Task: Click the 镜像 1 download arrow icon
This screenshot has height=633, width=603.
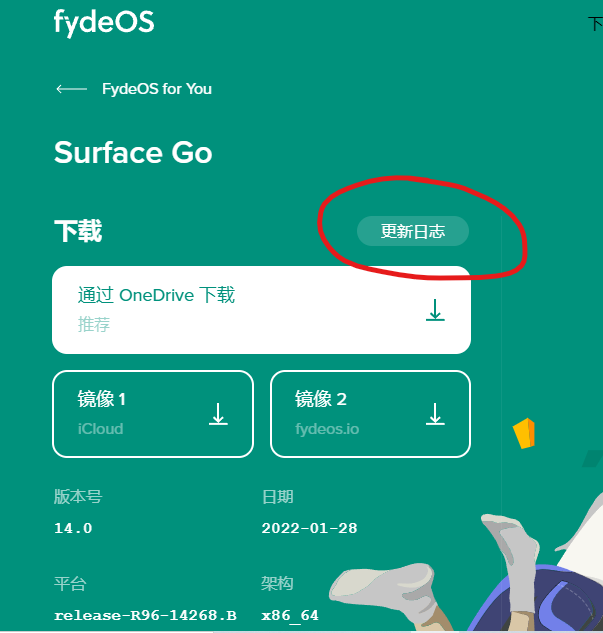Action: (218, 414)
